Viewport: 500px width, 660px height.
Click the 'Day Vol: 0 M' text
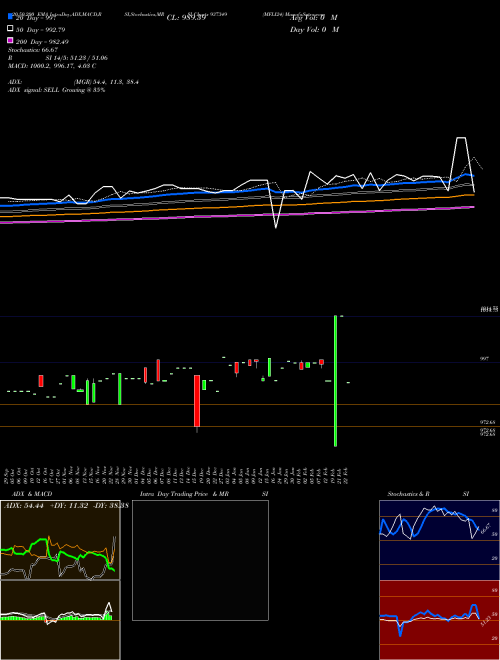point(314,30)
